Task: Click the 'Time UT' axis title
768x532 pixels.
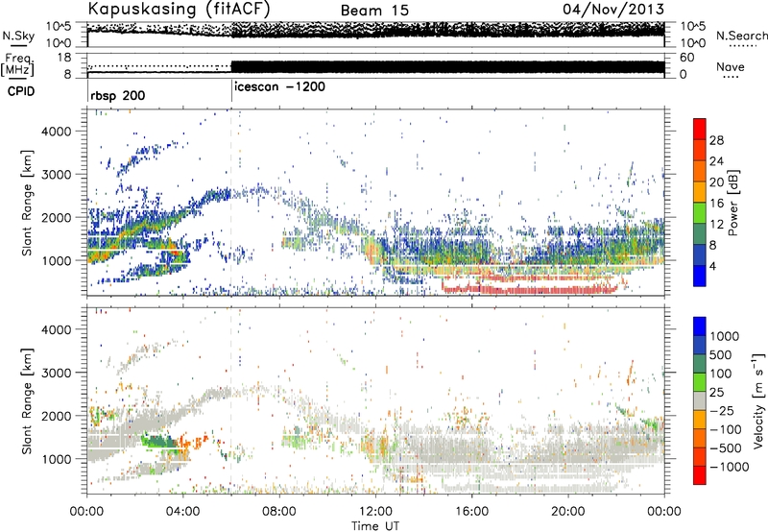Action: pyautogui.click(x=375, y=526)
